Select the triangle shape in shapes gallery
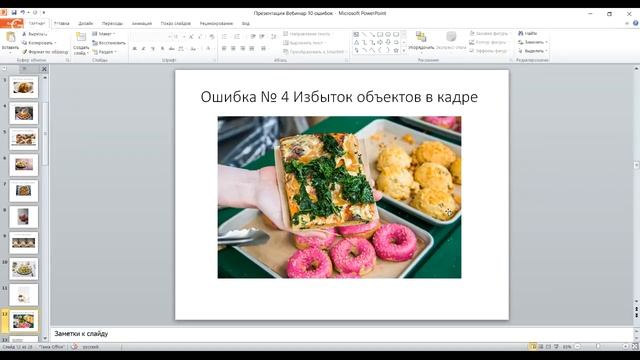This screenshot has height=360, width=640. click(x=356, y=42)
